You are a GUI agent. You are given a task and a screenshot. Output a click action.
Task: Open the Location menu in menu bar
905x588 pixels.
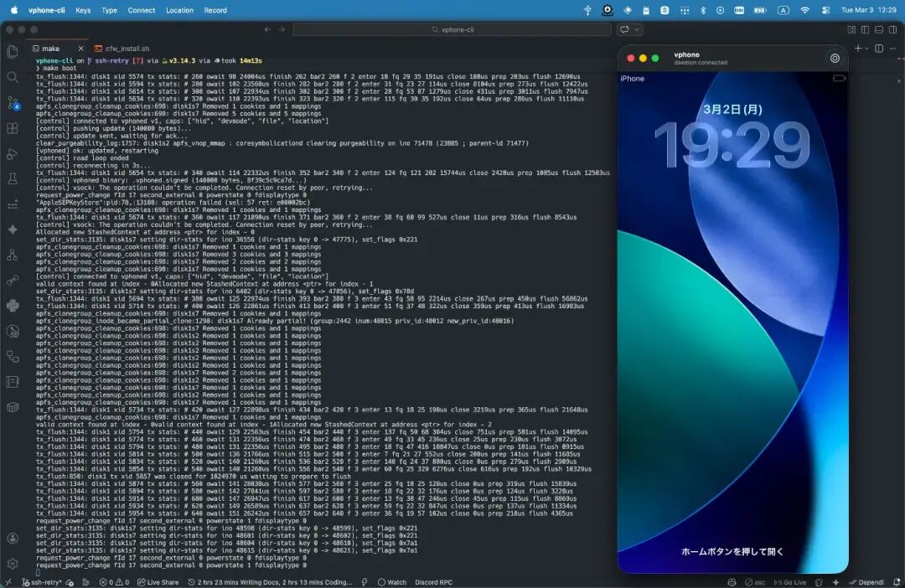(179, 10)
